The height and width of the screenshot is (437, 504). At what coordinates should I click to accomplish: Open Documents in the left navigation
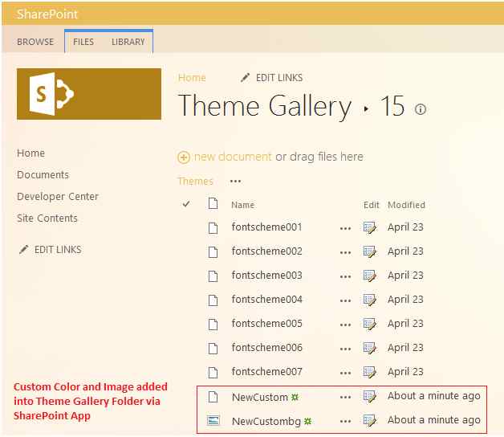click(x=43, y=175)
